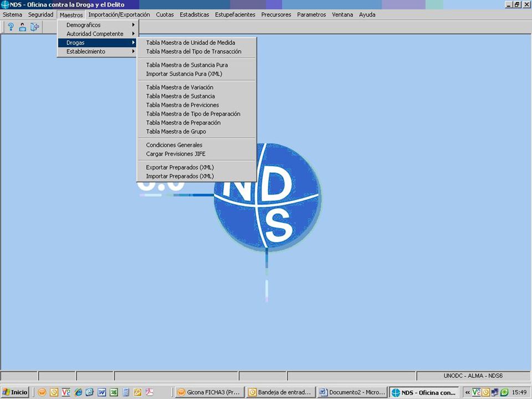Close the open Maestros menu
Screen dimensions: 532x399
pyautogui.click(x=71, y=14)
